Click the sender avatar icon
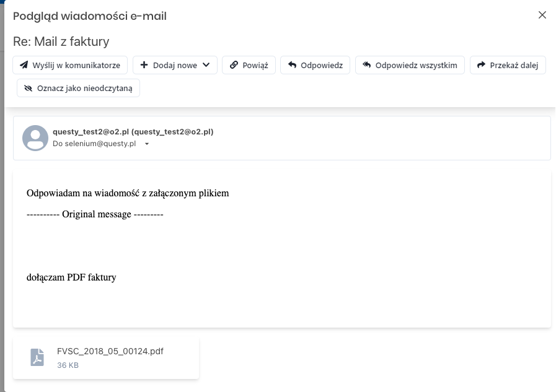 (x=35, y=138)
